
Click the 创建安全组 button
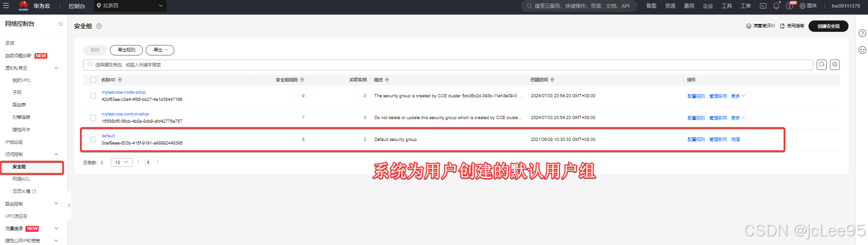tap(829, 26)
